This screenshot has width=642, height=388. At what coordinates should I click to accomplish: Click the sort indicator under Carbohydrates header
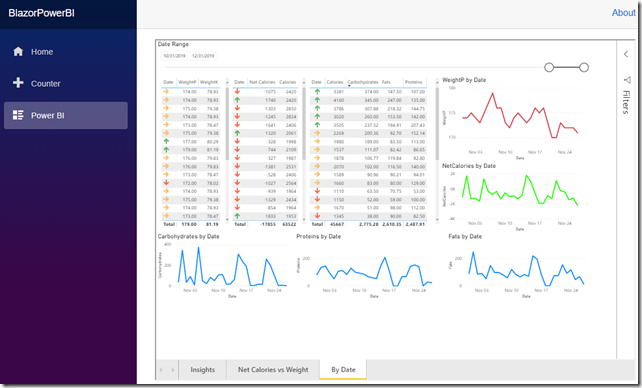(349, 86)
